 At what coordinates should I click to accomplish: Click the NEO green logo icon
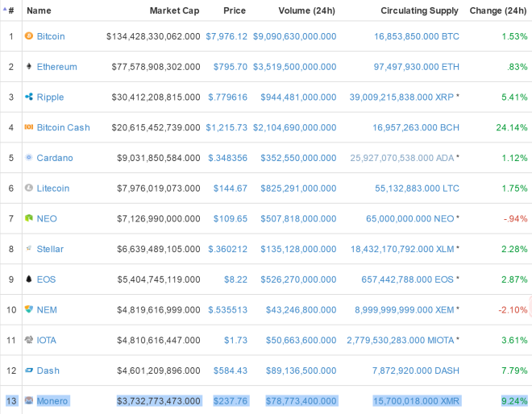click(29, 218)
